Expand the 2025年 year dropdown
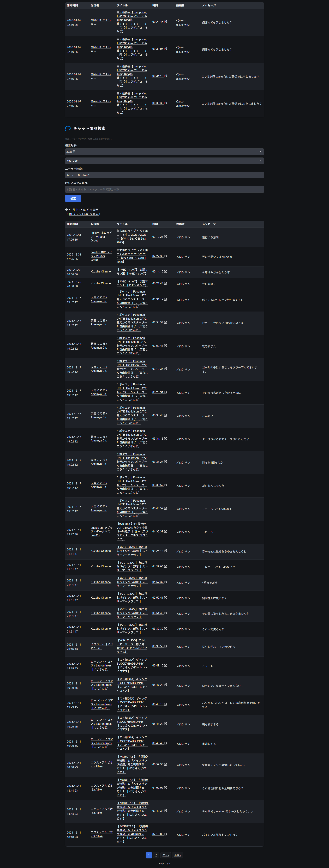The height and width of the screenshot is (868, 329). pyautogui.click(x=164, y=152)
